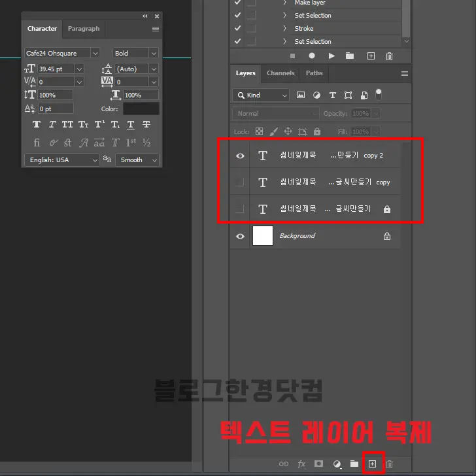Toggle Underline text style
The height and width of the screenshot is (476, 476).
click(x=131, y=124)
